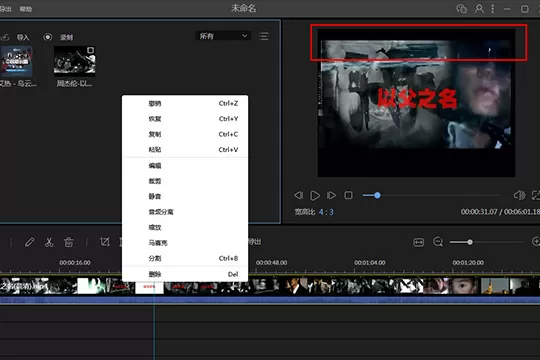Screen dimensions: 540x360
Task: Choose 复制 from the context menu
Action: click(x=185, y=134)
